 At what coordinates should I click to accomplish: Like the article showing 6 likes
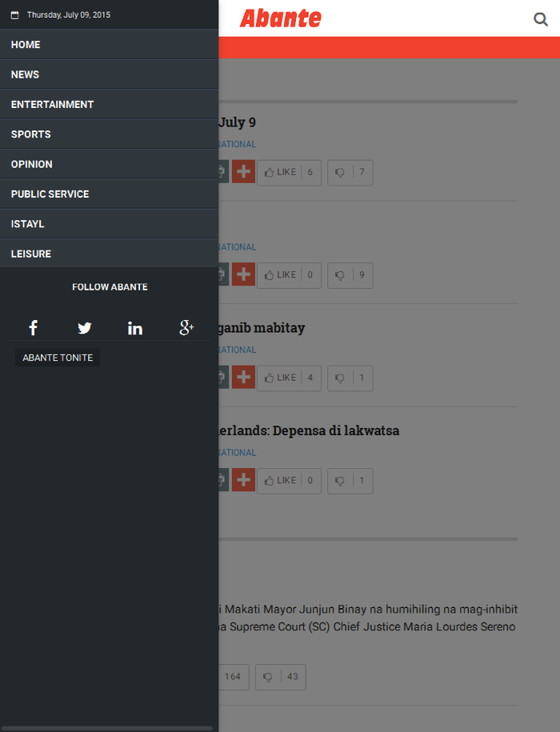click(x=289, y=173)
